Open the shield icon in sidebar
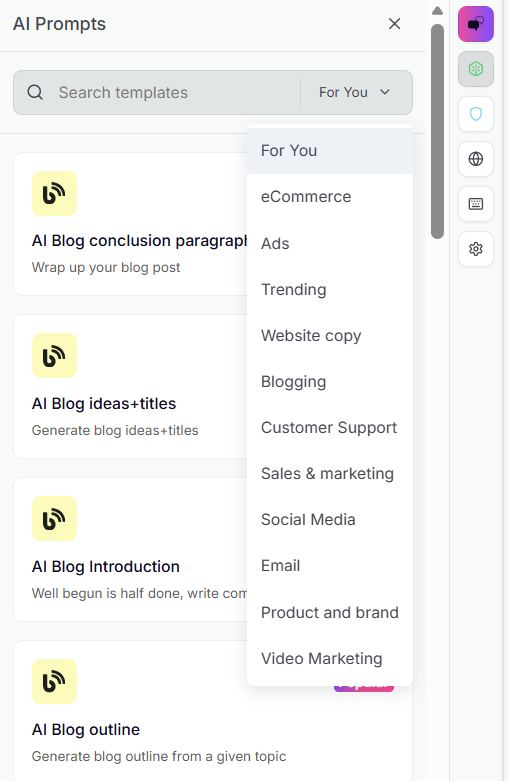 (476, 114)
